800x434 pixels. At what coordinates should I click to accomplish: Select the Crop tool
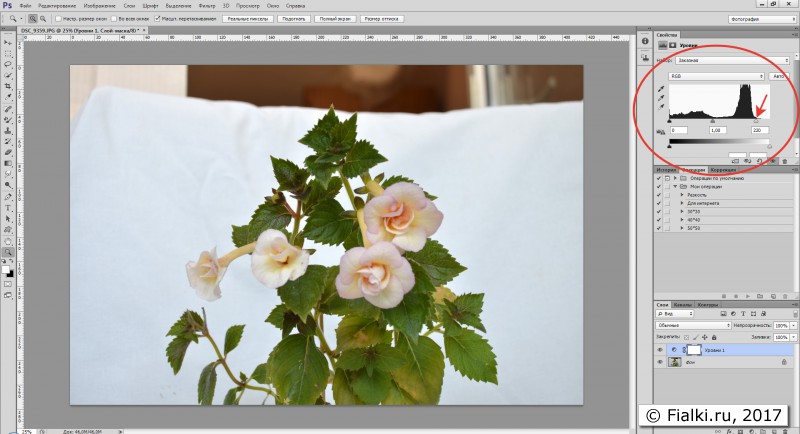[x=8, y=87]
